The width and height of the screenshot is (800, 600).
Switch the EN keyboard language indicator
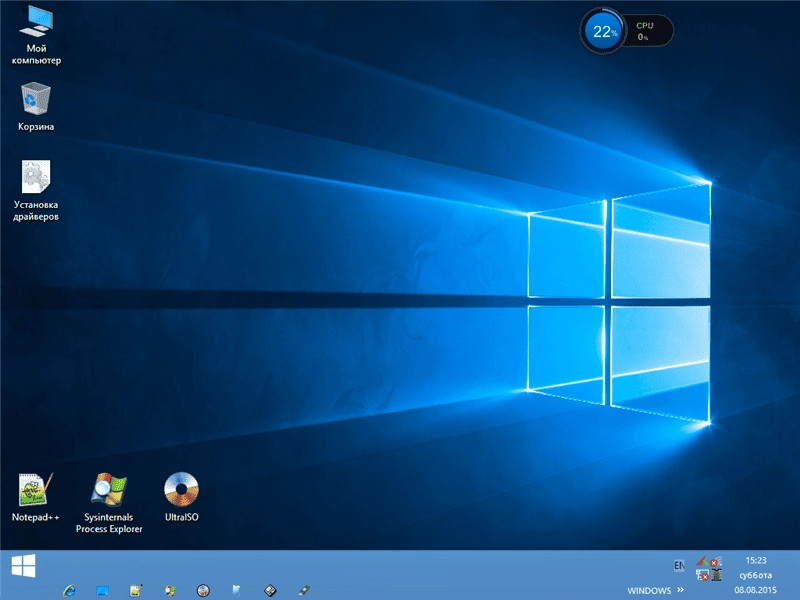click(679, 565)
